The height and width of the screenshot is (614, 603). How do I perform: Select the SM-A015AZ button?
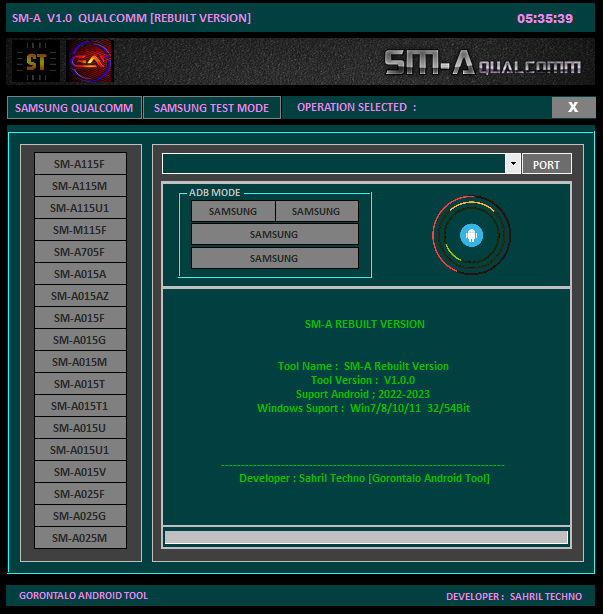click(80, 296)
